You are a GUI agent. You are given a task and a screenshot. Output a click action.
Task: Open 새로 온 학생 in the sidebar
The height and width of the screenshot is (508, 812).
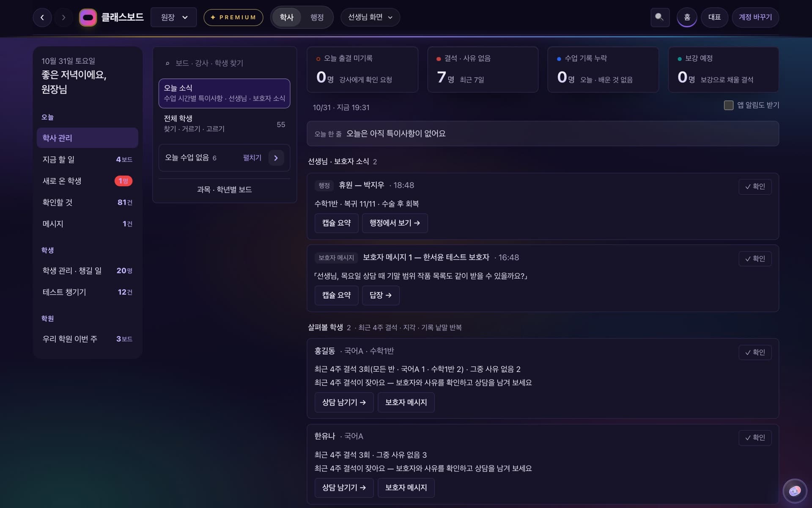click(88, 181)
